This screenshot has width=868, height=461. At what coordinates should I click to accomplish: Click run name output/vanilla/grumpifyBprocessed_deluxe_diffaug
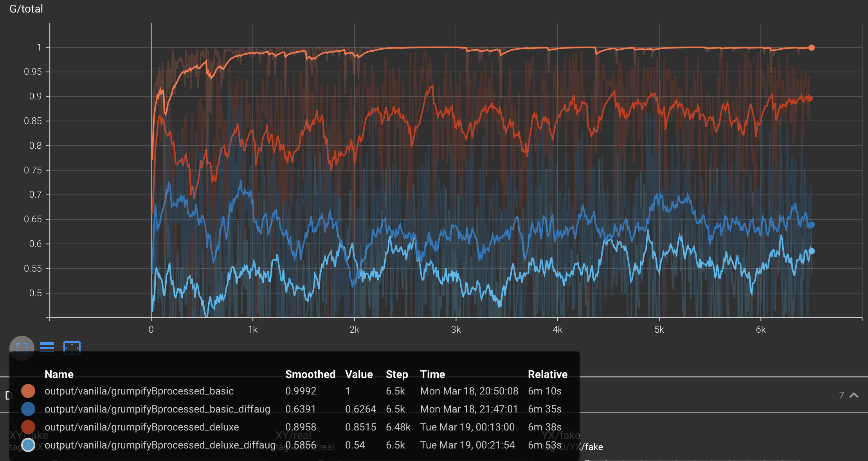pyautogui.click(x=160, y=445)
